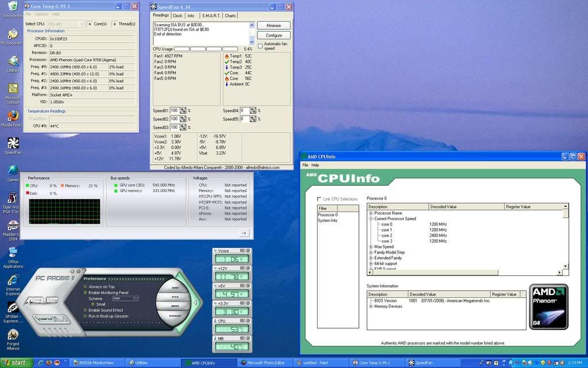Open the Forged Alliance desktop icon
This screenshot has height=368, width=588.
(x=13, y=335)
